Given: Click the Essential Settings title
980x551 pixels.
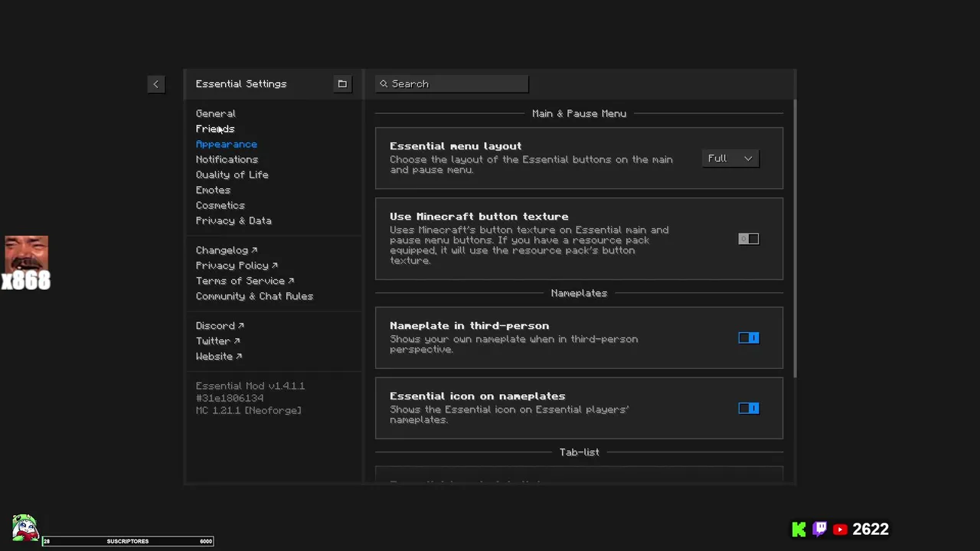Looking at the screenshot, I should (x=241, y=84).
